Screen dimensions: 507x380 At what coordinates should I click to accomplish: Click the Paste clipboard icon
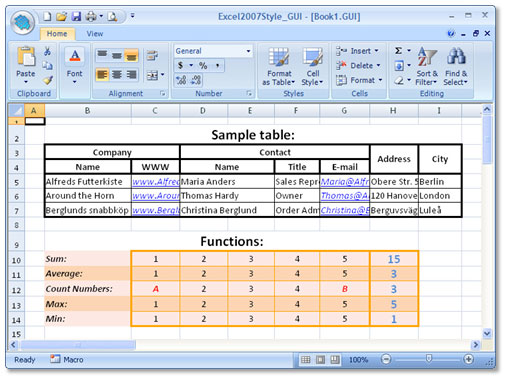pos(26,56)
